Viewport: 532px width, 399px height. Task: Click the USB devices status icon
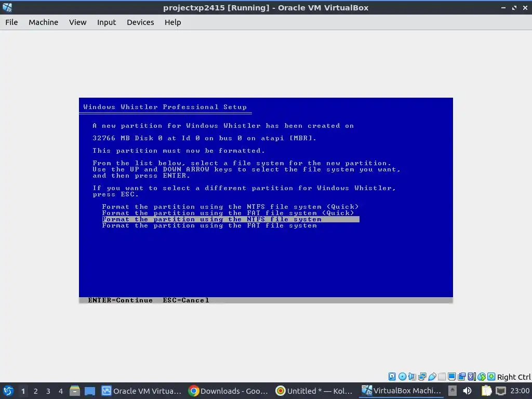tap(432, 376)
